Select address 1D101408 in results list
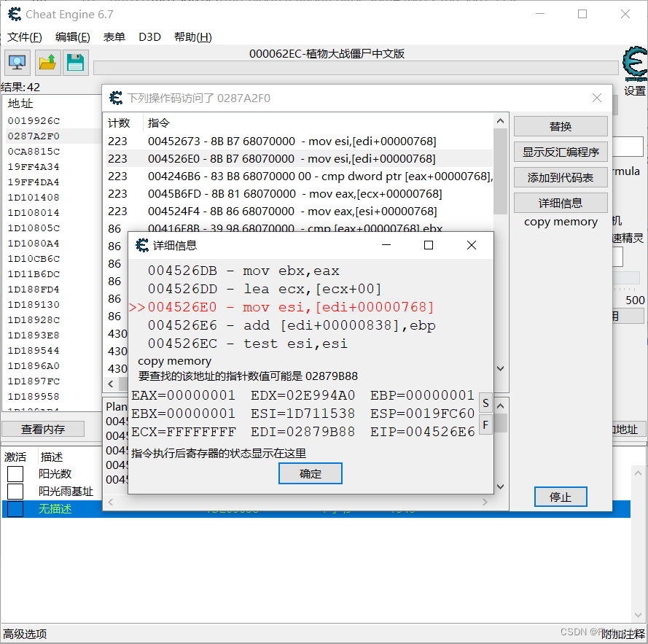This screenshot has width=648, height=644. click(34, 198)
